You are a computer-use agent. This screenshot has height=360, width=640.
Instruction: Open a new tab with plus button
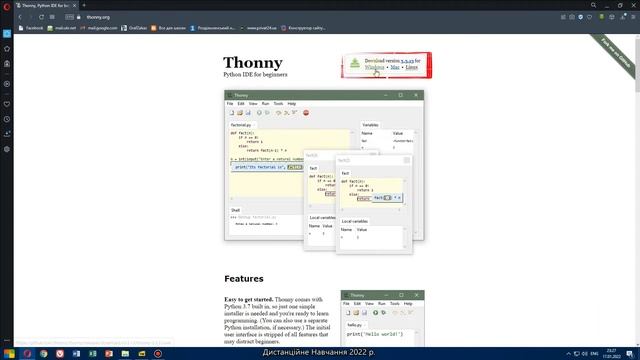84,6
